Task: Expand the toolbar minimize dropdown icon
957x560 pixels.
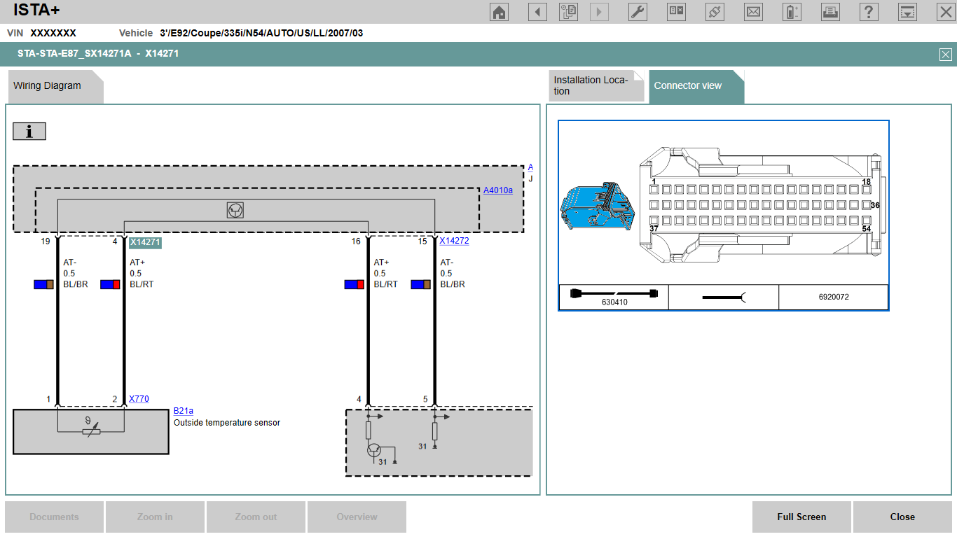Action: 907,12
